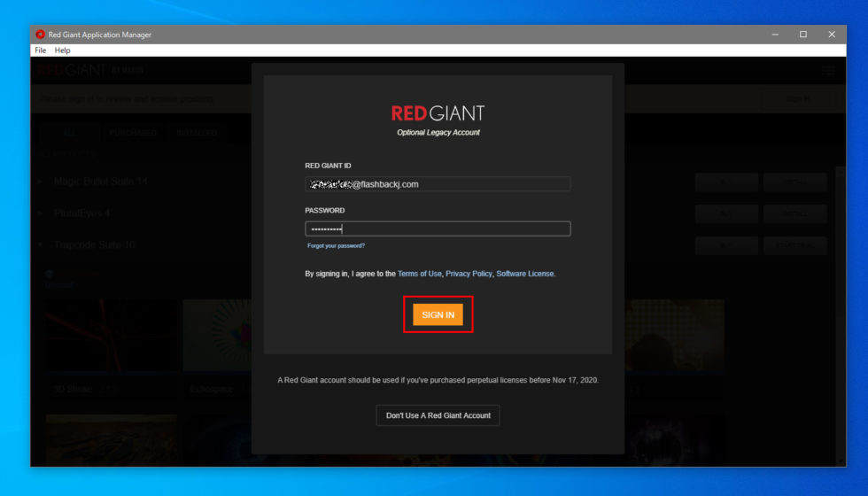
Task: Minimize the Application Manager window
Action: (775, 35)
